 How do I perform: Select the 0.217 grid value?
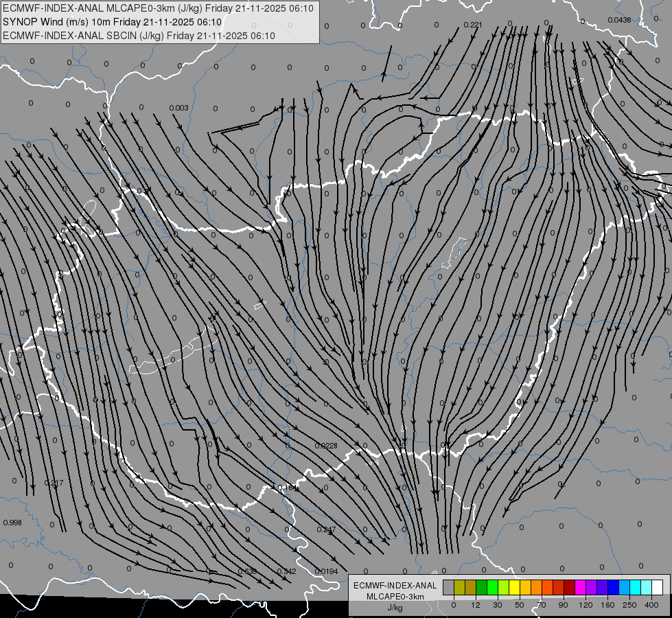coord(54,483)
